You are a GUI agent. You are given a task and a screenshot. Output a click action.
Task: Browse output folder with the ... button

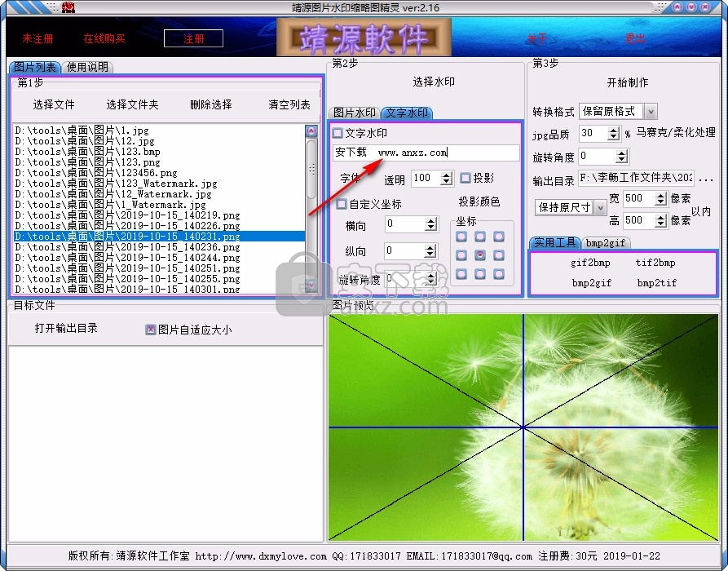[x=706, y=179]
